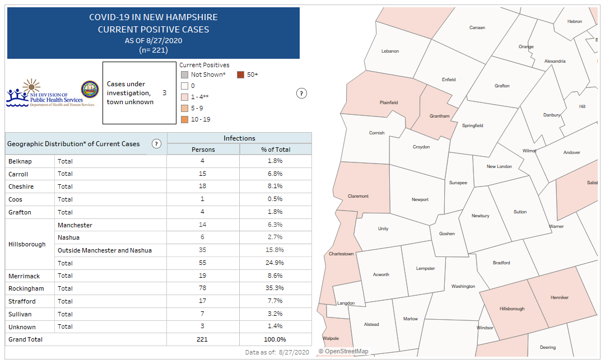Click help icon next to Geographic Distribution header
Screen dimensions: 605x364
coord(156,144)
